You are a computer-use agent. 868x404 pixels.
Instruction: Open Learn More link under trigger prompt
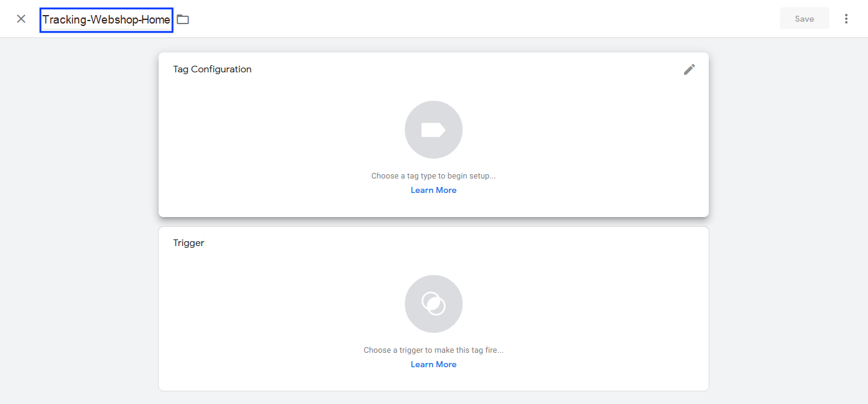[433, 364]
